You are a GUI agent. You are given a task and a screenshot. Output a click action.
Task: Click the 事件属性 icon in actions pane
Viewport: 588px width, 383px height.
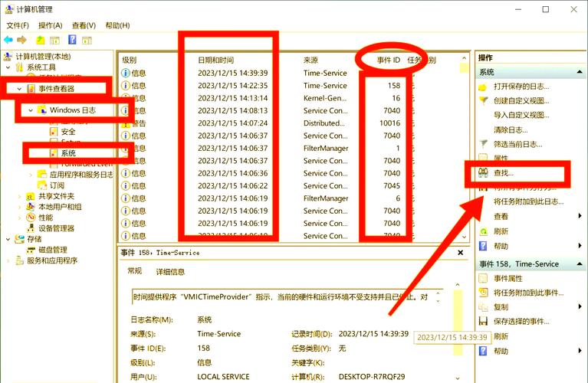pyautogui.click(x=483, y=278)
